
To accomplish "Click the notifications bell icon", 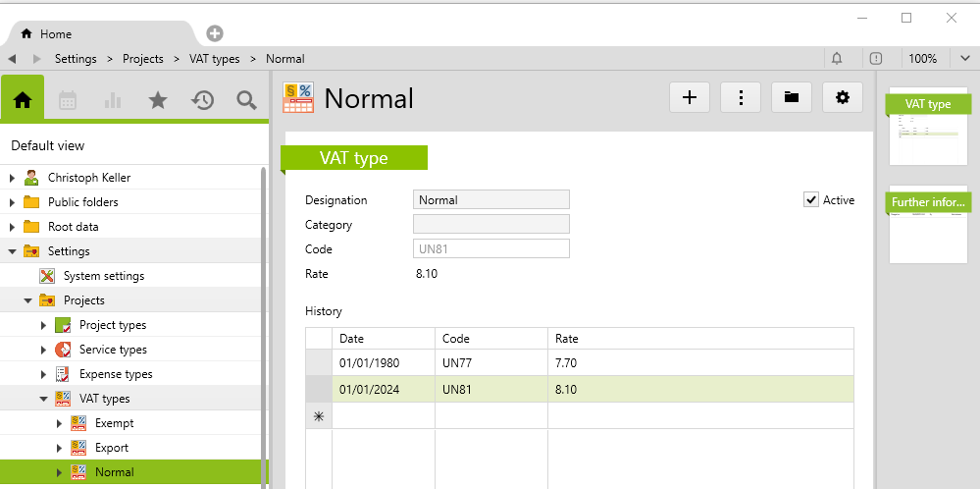I will pos(837,59).
